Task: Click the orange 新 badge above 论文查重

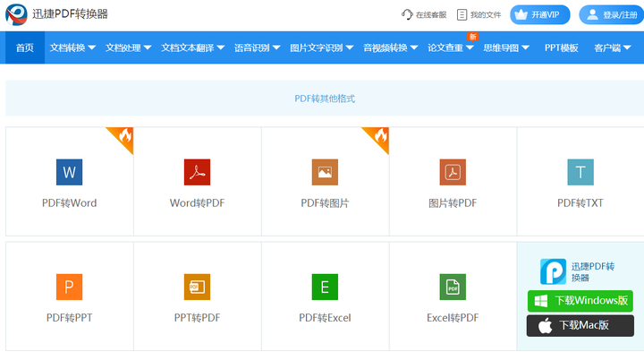Action: [x=473, y=37]
